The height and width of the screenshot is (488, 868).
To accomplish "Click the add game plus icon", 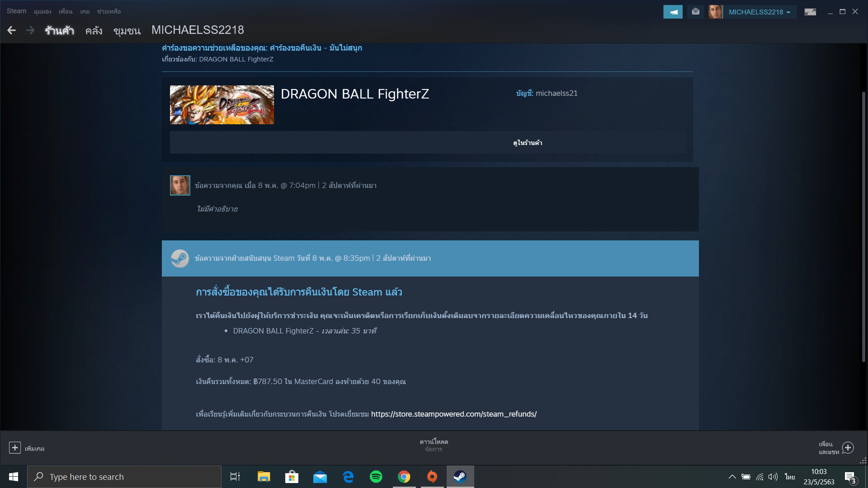I will (x=15, y=447).
